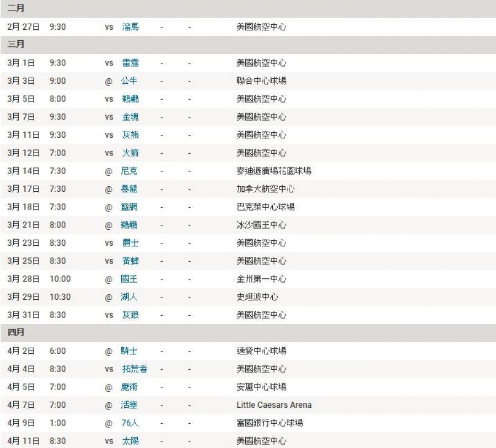Viewport: 496px width, 448px height.
Task: Open the 火箭 team link
Action: click(130, 153)
